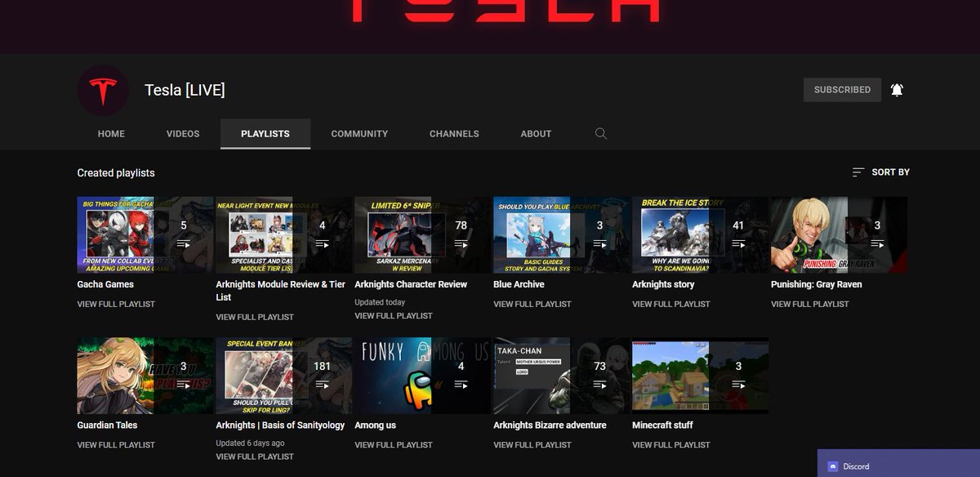
Task: Click the Blue Archive playlist title
Action: tap(519, 284)
